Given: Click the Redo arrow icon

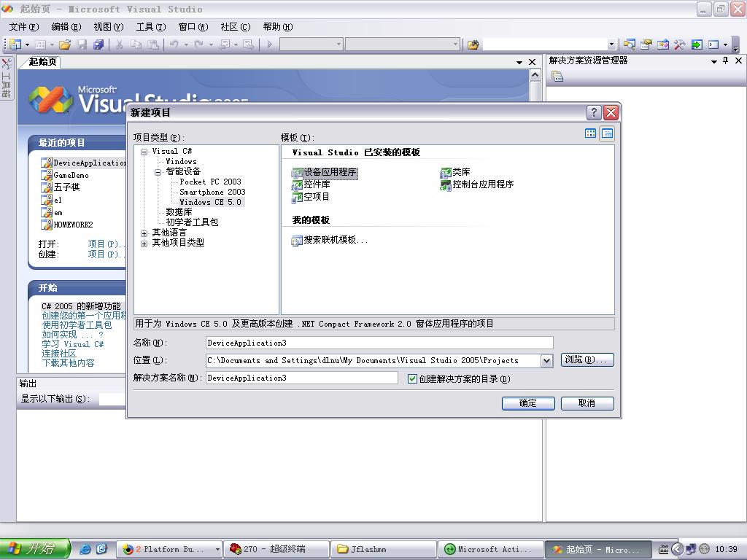Looking at the screenshot, I should pos(198,44).
